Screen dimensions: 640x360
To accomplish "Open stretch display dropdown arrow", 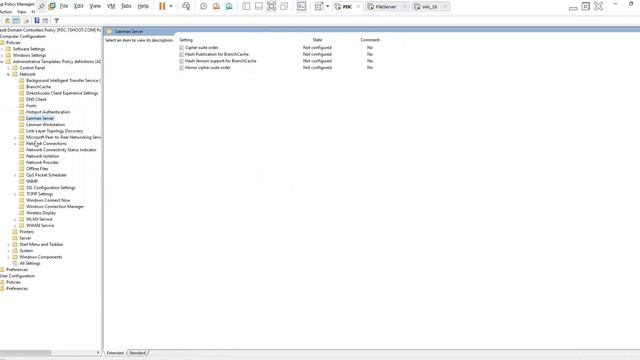I will tap(327, 6).
